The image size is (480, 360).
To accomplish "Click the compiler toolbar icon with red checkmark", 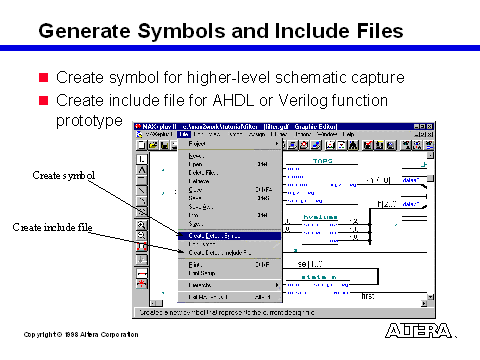I will click(368, 145).
